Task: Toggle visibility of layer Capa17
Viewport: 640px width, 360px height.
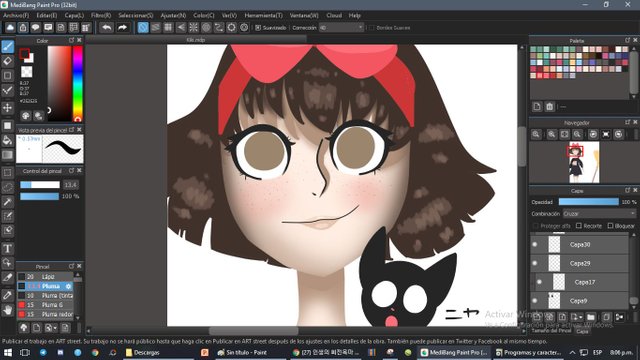Action: (x=539, y=282)
